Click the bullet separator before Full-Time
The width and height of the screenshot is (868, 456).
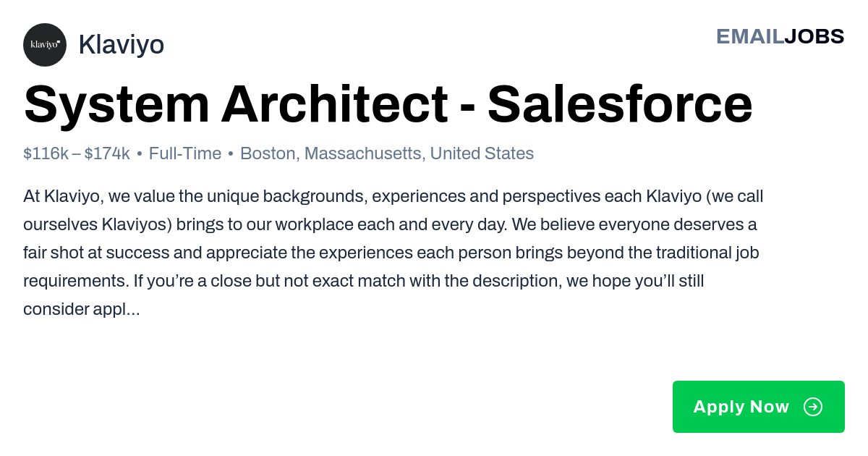[x=140, y=154]
